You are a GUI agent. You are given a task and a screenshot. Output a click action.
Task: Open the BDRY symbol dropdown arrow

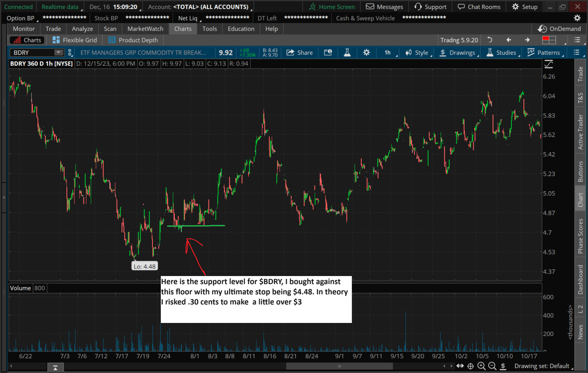[x=59, y=53]
